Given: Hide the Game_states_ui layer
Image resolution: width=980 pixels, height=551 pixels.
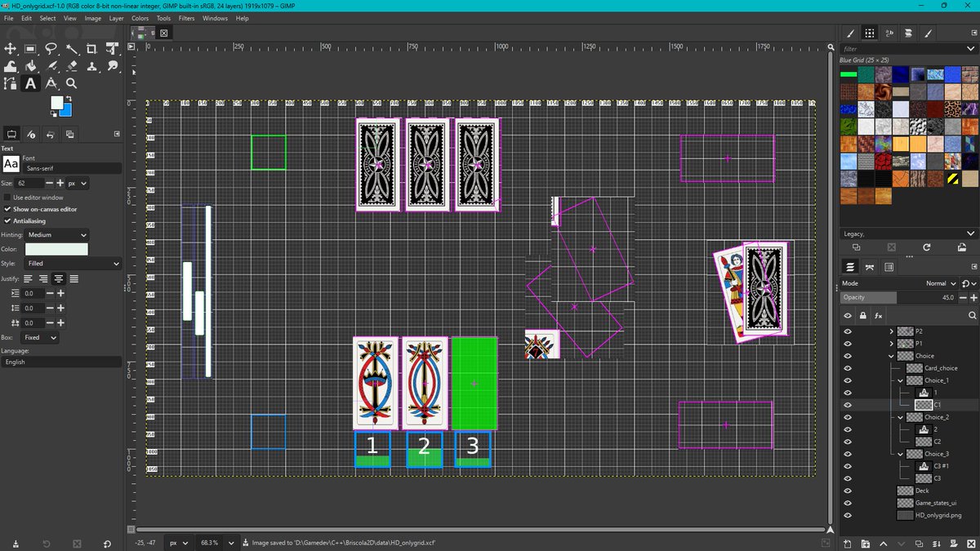Looking at the screenshot, I should [x=847, y=503].
